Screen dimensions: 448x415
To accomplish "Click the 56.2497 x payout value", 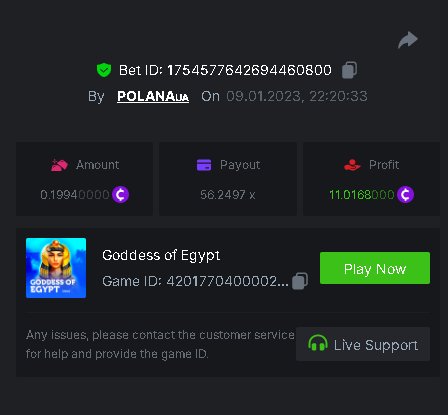I will pos(228,195).
